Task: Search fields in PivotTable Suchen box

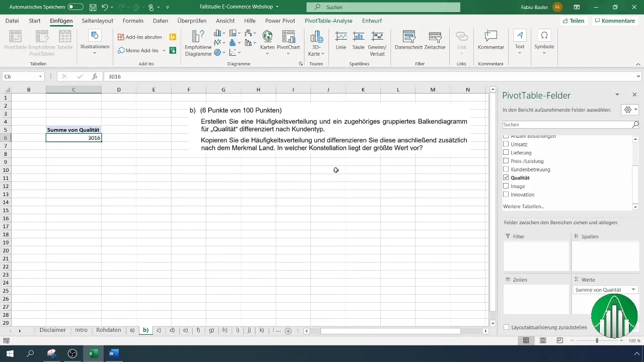Action: click(571, 124)
